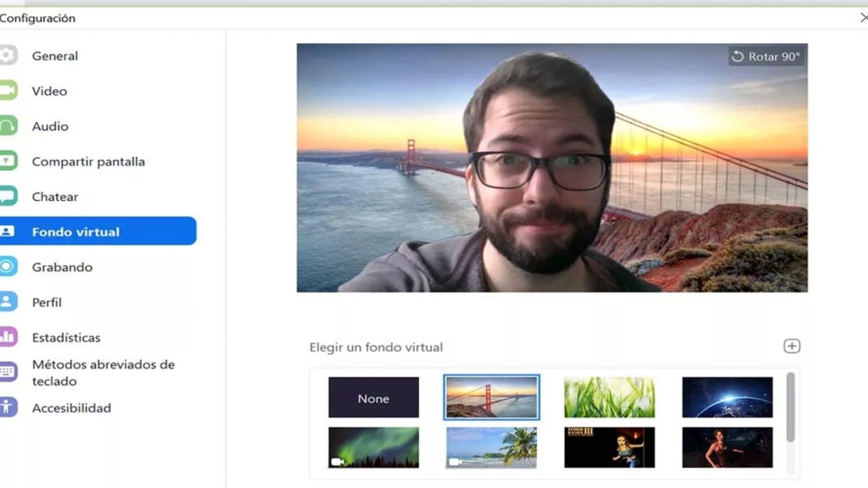The image size is (868, 488).
Task: Open Métodos abreviados de teclado section
Action: point(103,372)
